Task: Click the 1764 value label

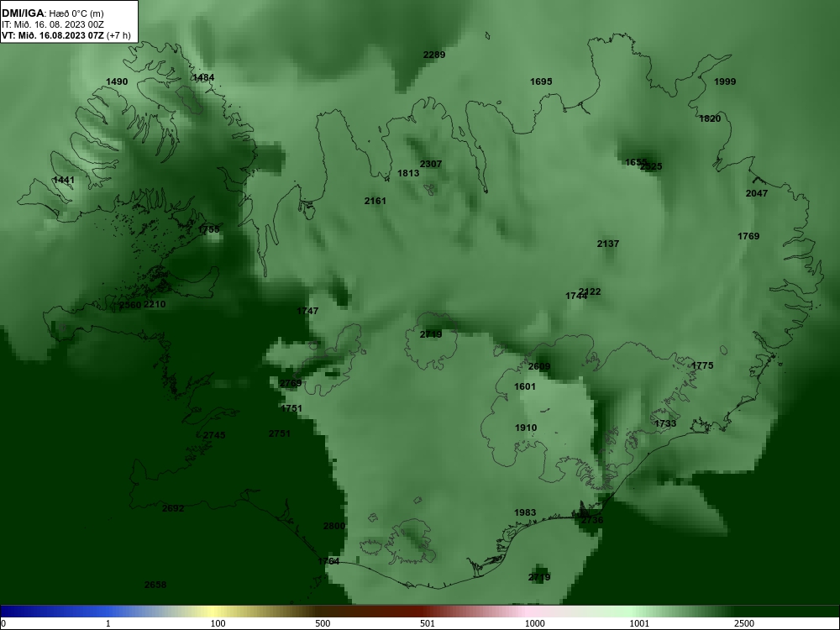Action: pos(328,561)
